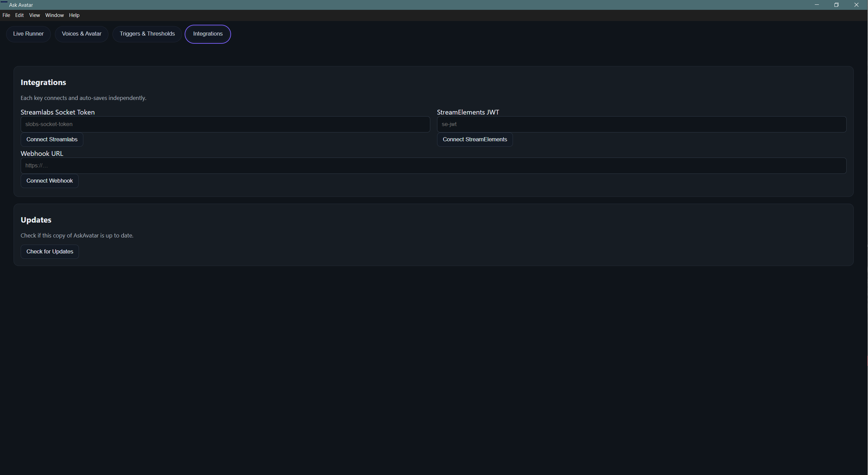Click Check for Updates
The image size is (868, 475).
coord(49,251)
